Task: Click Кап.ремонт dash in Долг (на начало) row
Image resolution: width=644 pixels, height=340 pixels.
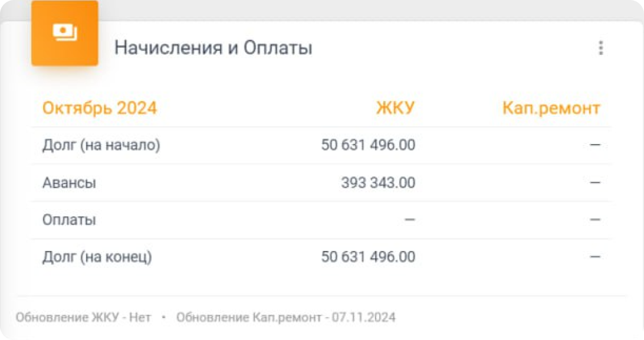Action: pyautogui.click(x=595, y=145)
